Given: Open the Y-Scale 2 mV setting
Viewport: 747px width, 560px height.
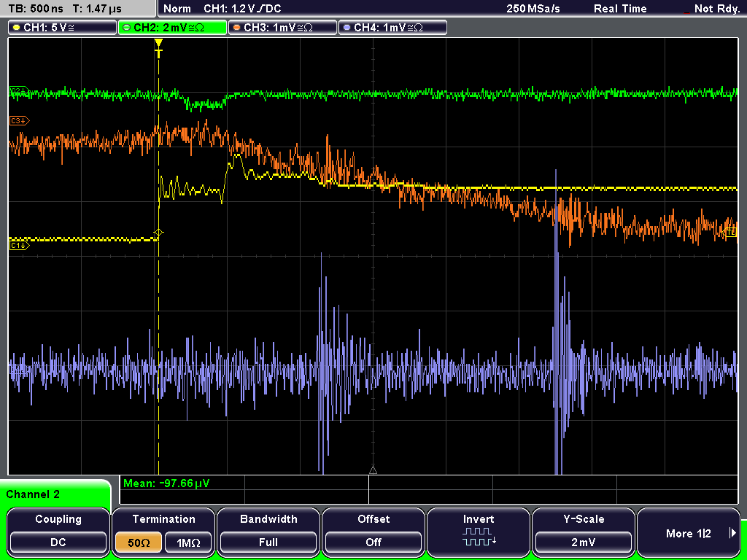Looking at the screenshot, I should [x=583, y=532].
